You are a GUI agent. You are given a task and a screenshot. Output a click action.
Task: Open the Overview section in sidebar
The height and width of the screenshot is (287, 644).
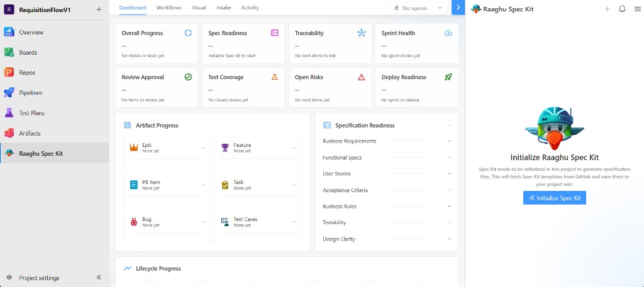pos(54,33)
